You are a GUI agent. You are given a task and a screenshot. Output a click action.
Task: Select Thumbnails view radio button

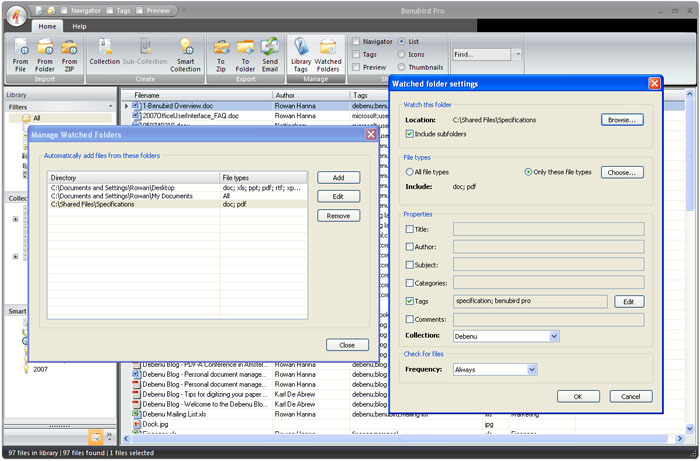401,67
